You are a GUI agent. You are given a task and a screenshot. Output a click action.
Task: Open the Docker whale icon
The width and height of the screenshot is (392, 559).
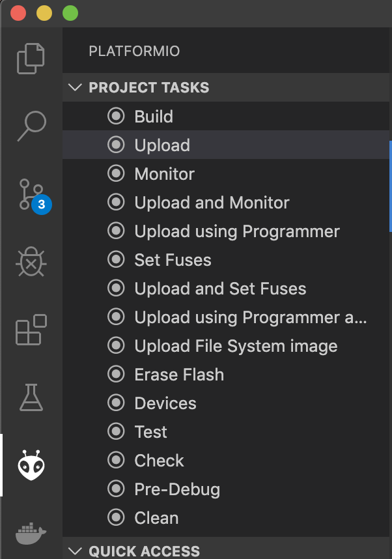tap(31, 534)
